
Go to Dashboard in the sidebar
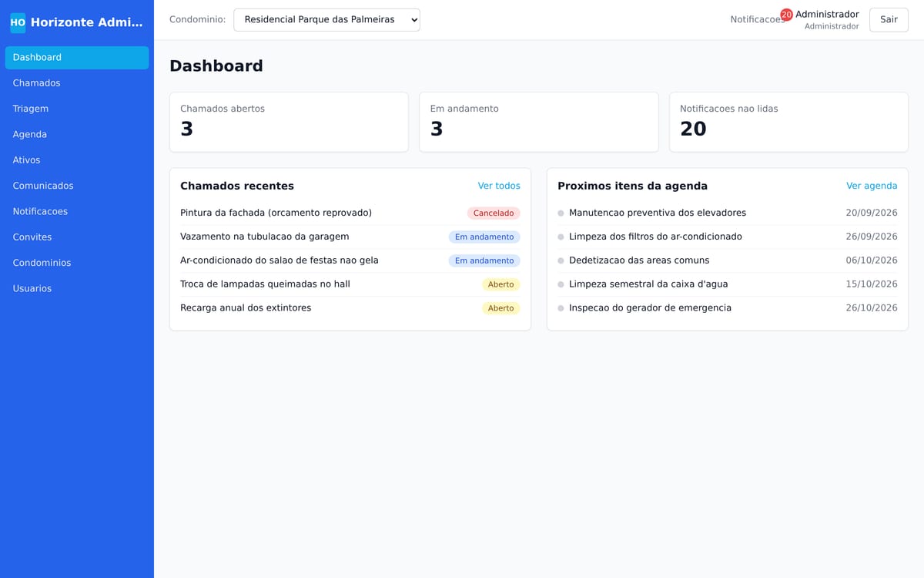point(77,58)
